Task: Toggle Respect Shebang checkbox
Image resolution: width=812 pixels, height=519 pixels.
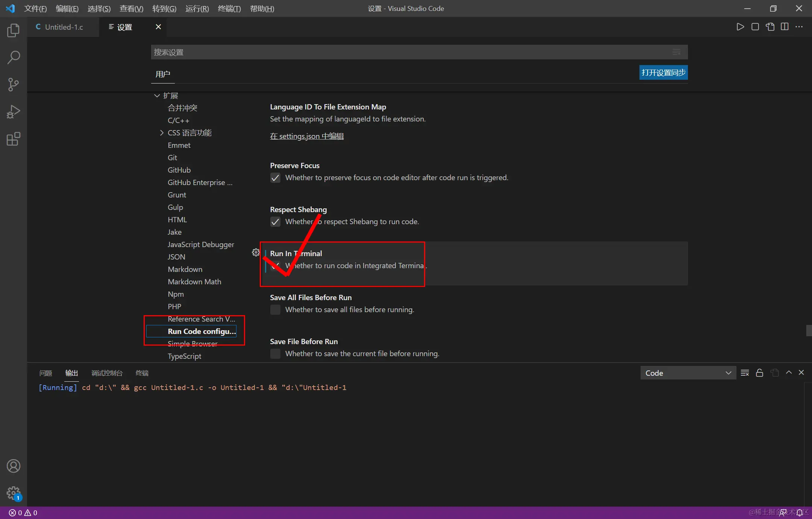Action: click(x=275, y=222)
